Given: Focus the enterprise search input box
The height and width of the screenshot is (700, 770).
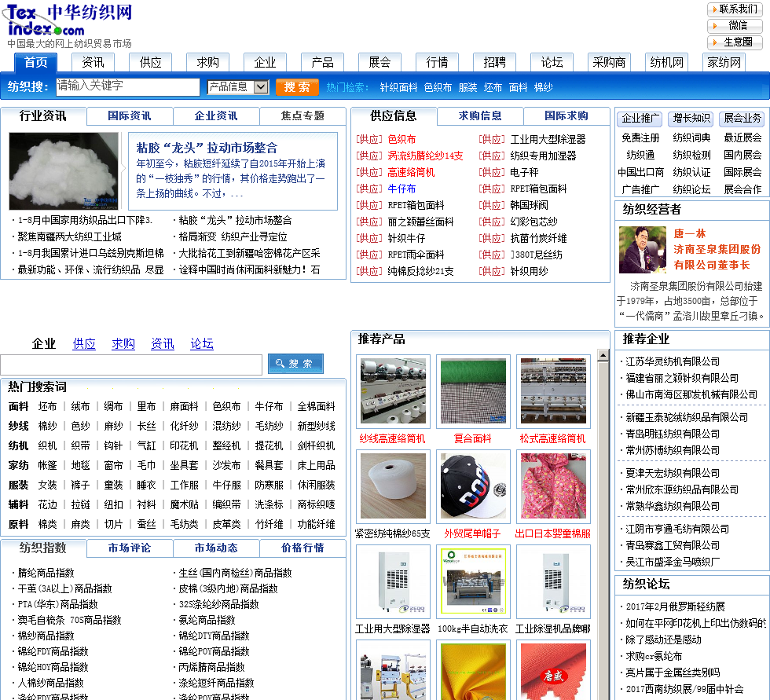Looking at the screenshot, I should tap(131, 365).
